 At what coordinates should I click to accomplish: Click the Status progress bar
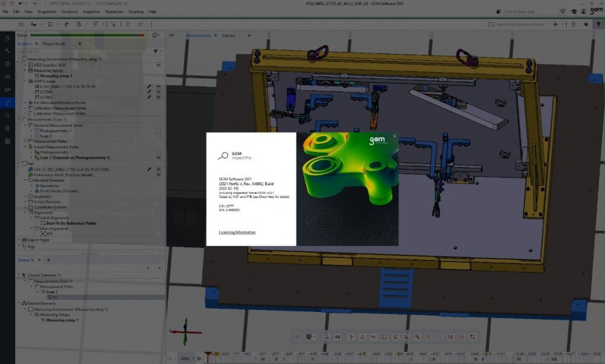pyautogui.click(x=87, y=35)
